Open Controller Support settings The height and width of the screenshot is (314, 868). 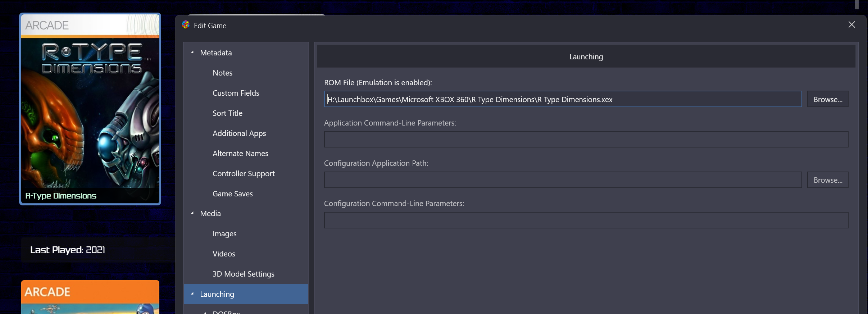pos(244,173)
